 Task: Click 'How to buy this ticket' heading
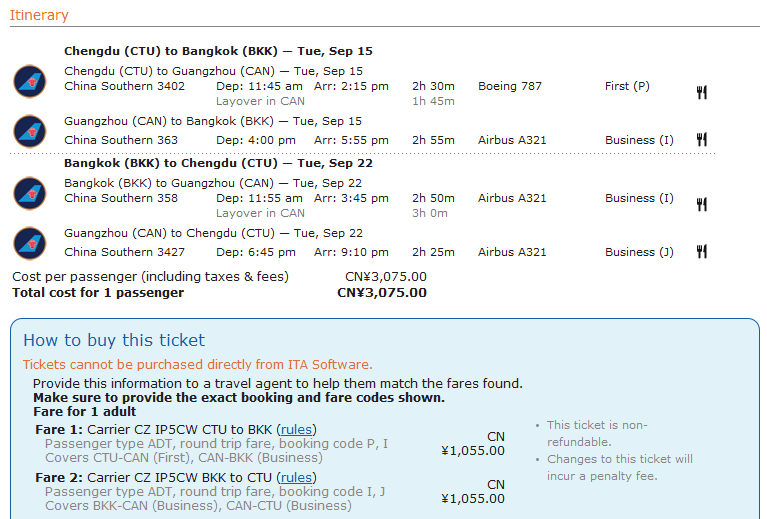coord(114,340)
